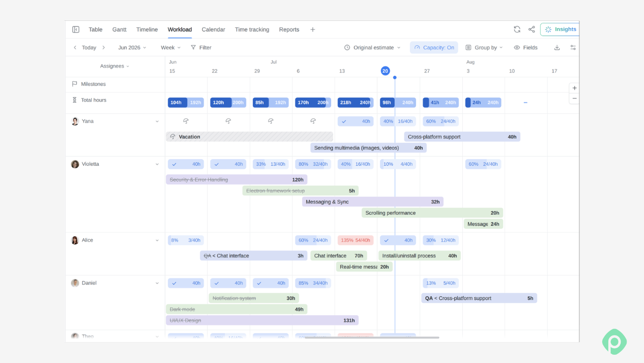The image size is (644, 363).
Task: Open the Filter funnel option
Action: pyautogui.click(x=201, y=47)
